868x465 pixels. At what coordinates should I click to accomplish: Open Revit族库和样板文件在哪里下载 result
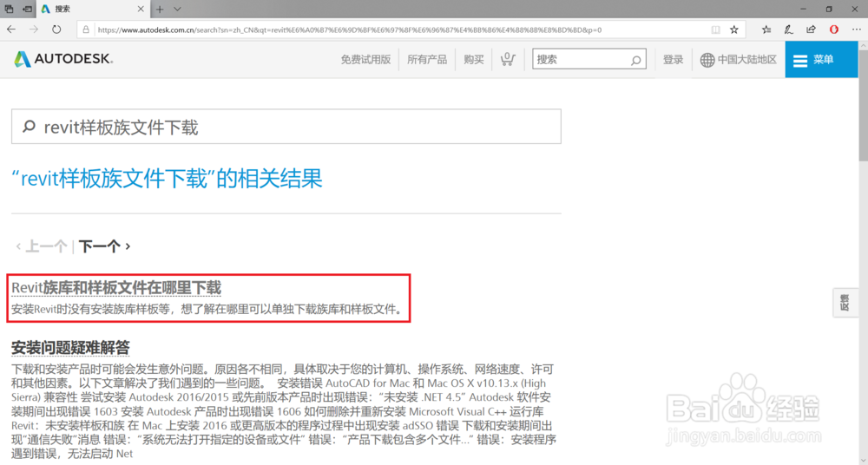[x=116, y=287]
